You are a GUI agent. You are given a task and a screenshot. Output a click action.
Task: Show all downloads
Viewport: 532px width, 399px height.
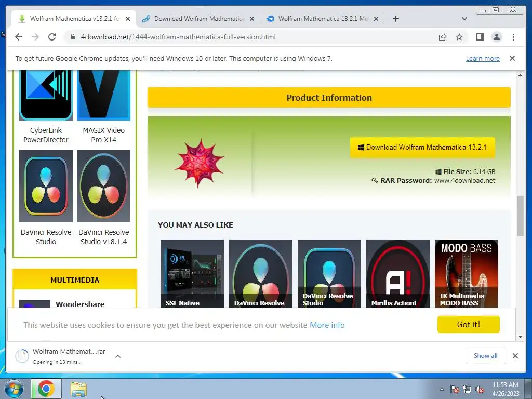click(486, 355)
